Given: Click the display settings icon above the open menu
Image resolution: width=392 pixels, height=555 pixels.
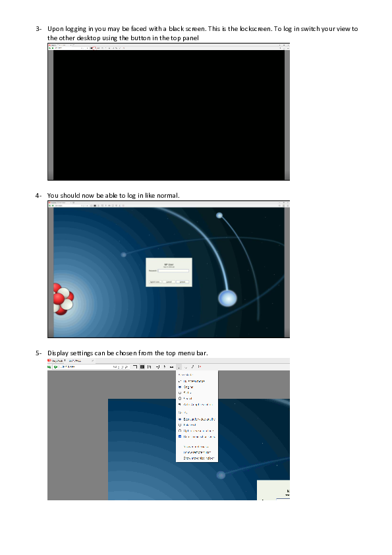Looking at the screenshot, I should 179,367.
